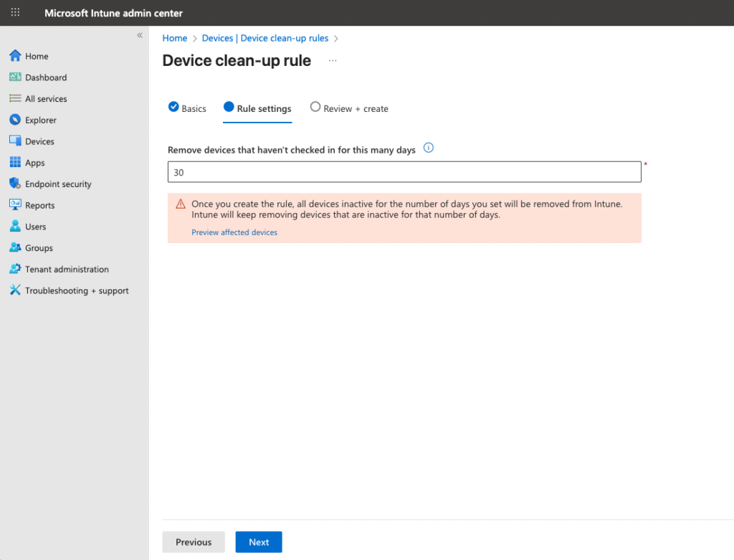Focus the days number input field
Viewport: 734px width, 560px height.
tap(404, 172)
